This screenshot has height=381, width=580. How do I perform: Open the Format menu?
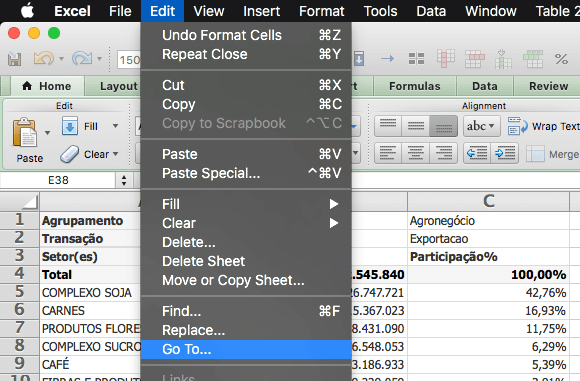[321, 11]
